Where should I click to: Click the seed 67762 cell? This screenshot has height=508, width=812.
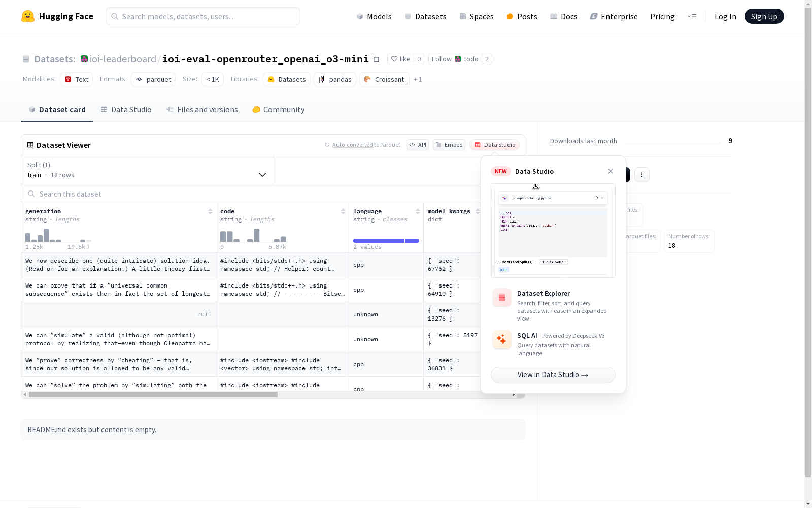click(452, 265)
